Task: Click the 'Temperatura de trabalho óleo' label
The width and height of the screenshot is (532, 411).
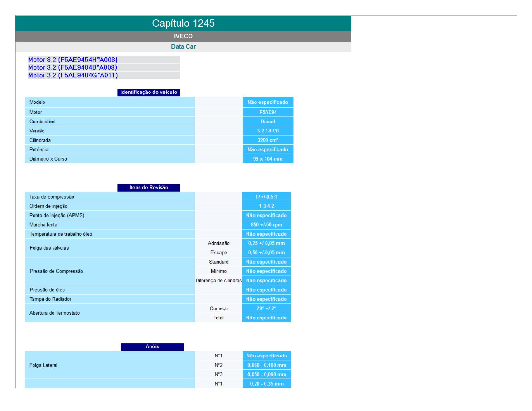Action: click(61, 234)
